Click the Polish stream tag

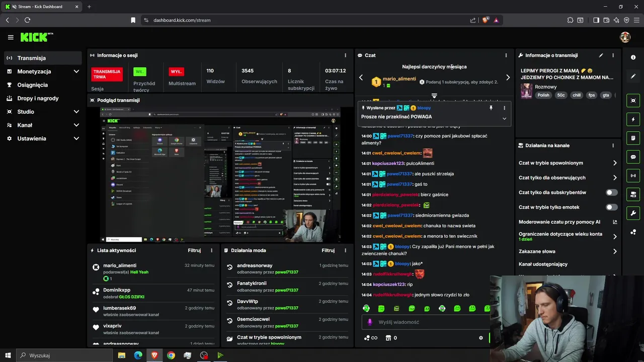[543, 95]
